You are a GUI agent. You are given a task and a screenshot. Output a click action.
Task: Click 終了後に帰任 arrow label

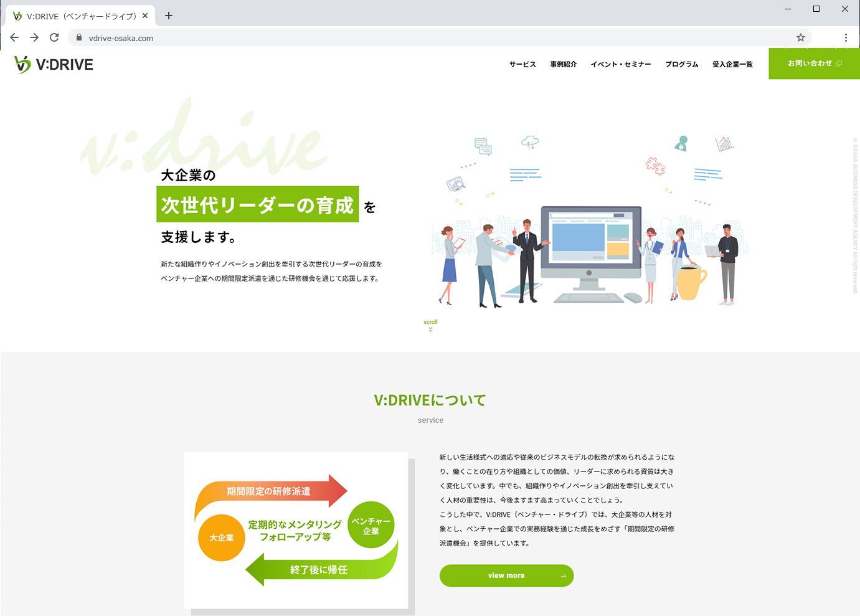(x=319, y=569)
